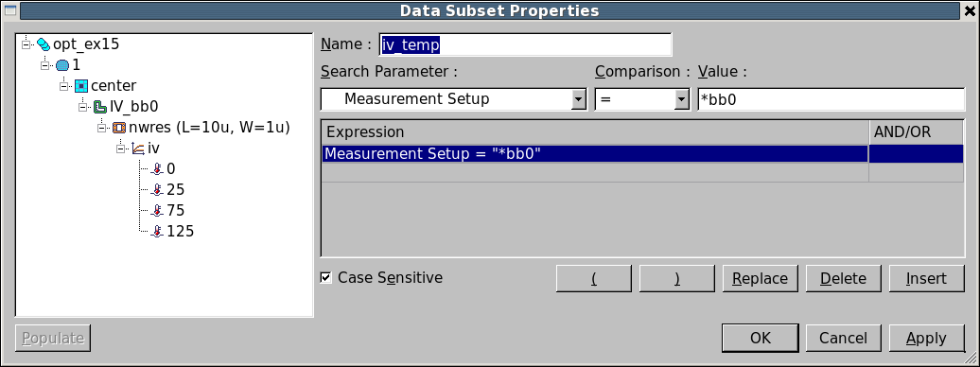Open the Search Parameter dropdown

[x=579, y=99]
